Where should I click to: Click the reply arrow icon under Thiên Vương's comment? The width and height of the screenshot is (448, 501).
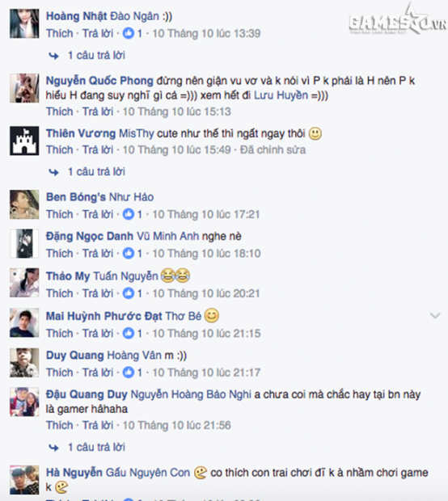click(53, 172)
